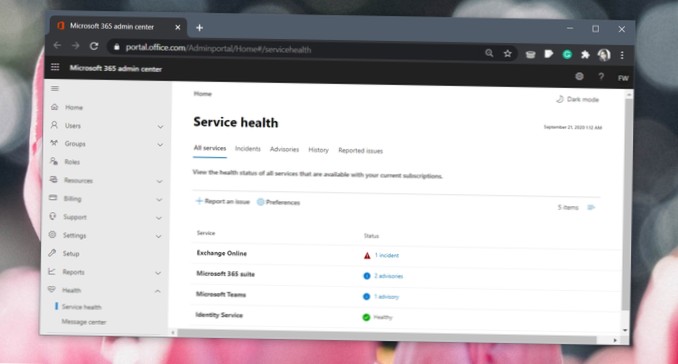Click the Service column header
678x364 pixels.
[206, 233]
